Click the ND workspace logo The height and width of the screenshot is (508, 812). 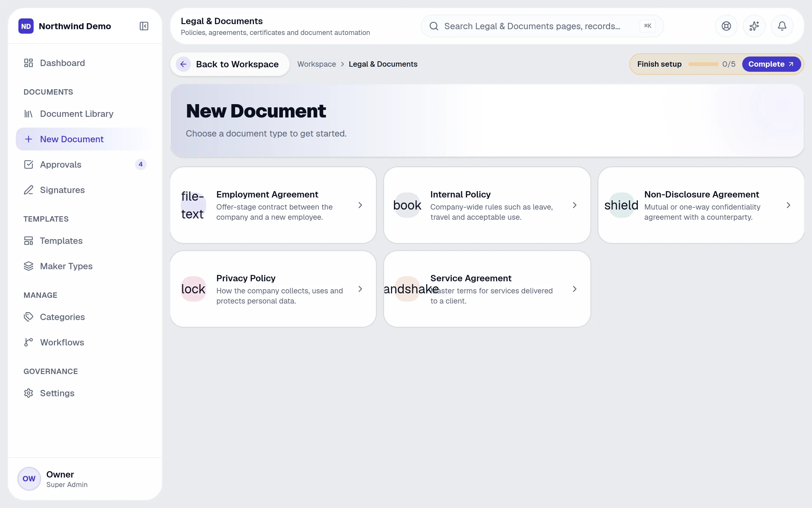(x=26, y=26)
